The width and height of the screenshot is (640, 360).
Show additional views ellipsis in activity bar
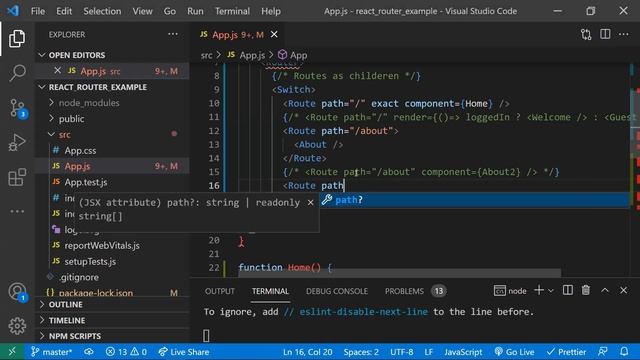tap(17, 211)
